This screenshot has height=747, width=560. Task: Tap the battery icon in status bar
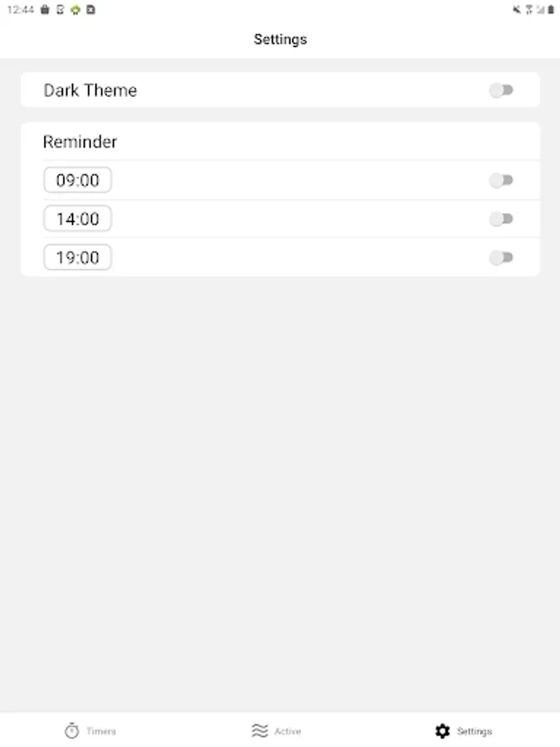pyautogui.click(x=551, y=10)
